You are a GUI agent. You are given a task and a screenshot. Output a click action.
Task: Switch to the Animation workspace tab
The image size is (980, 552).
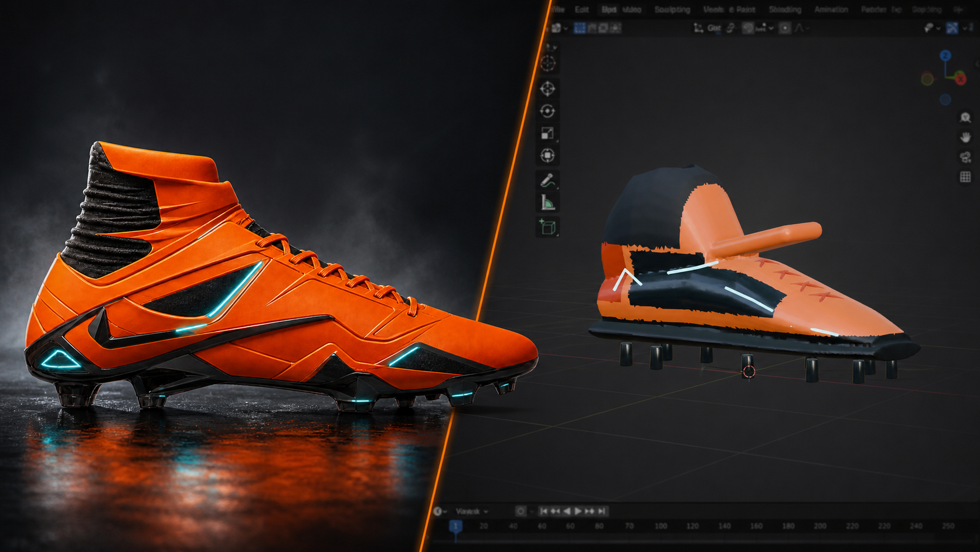(x=831, y=9)
